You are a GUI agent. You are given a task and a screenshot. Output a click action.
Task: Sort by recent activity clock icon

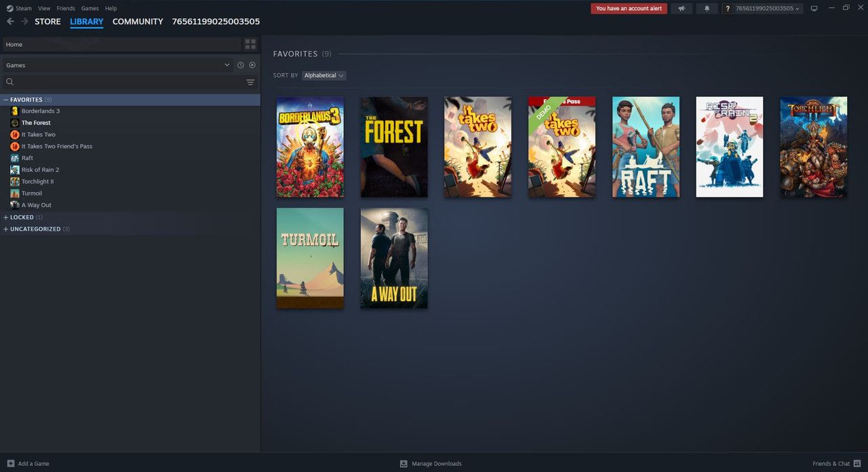[x=240, y=65]
